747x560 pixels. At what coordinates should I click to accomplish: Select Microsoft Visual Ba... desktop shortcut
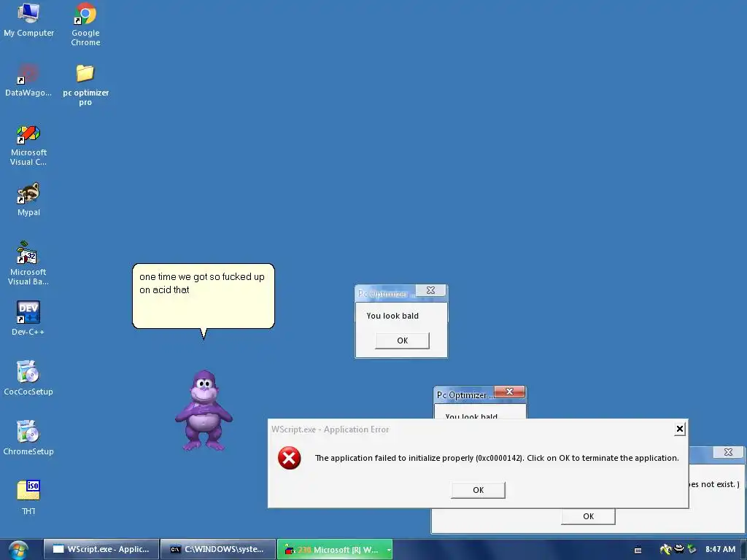28,263
